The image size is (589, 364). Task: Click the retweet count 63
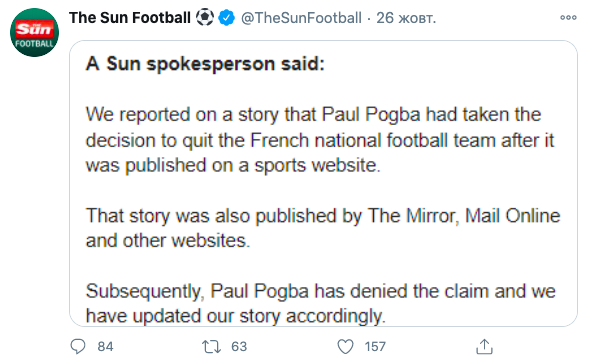point(239,346)
